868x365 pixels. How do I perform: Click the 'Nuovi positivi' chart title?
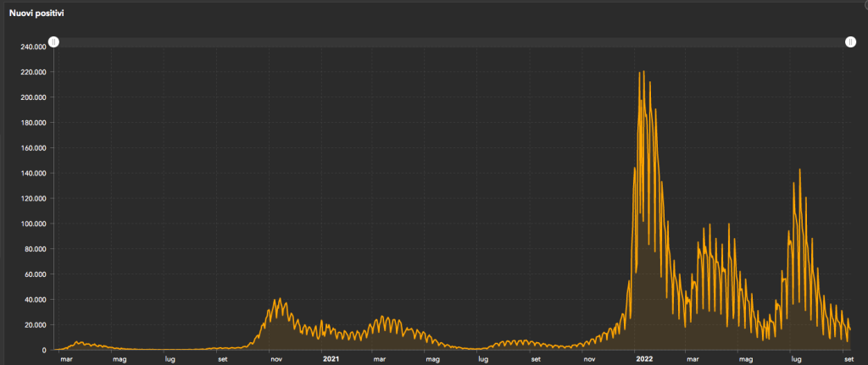pyautogui.click(x=36, y=14)
